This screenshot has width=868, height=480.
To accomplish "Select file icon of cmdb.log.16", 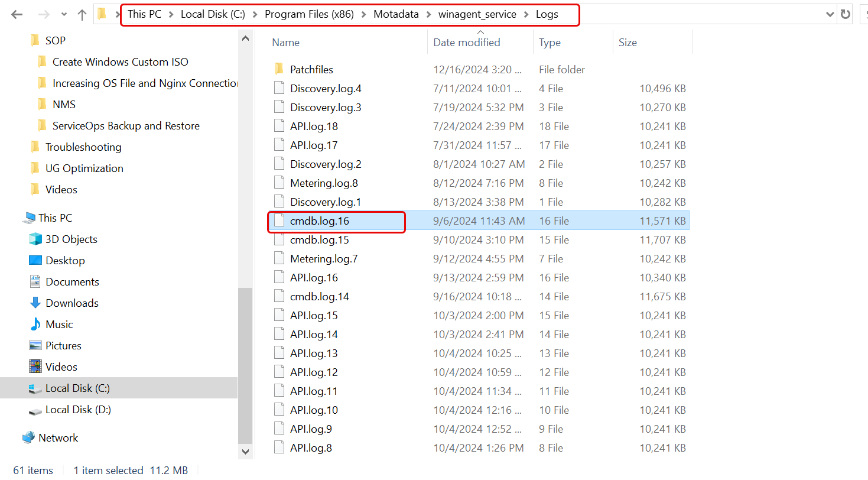I will [x=279, y=221].
